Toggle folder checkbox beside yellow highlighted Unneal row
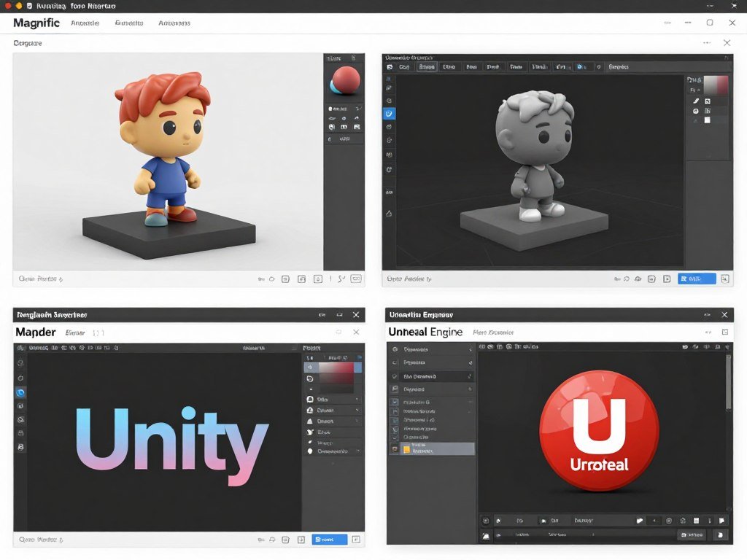 point(395,448)
